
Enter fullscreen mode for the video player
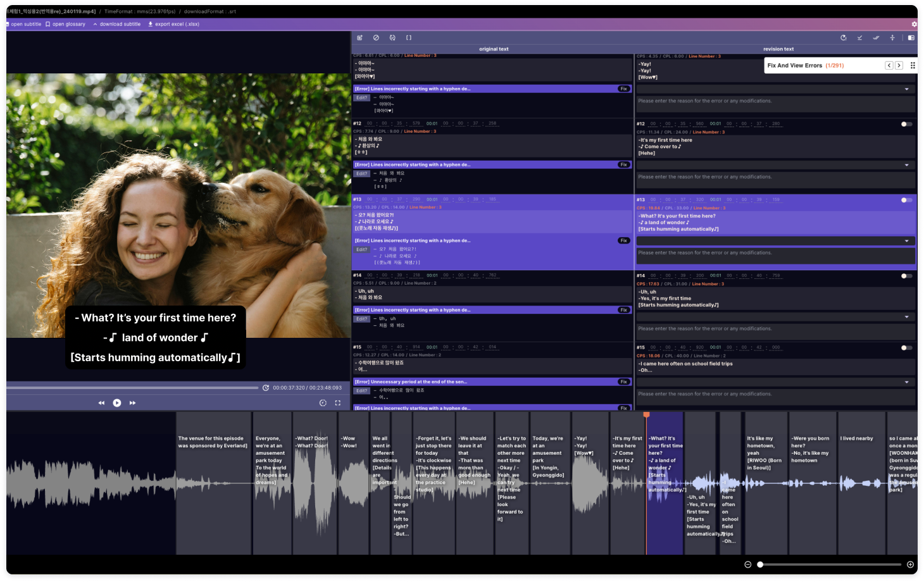point(338,403)
